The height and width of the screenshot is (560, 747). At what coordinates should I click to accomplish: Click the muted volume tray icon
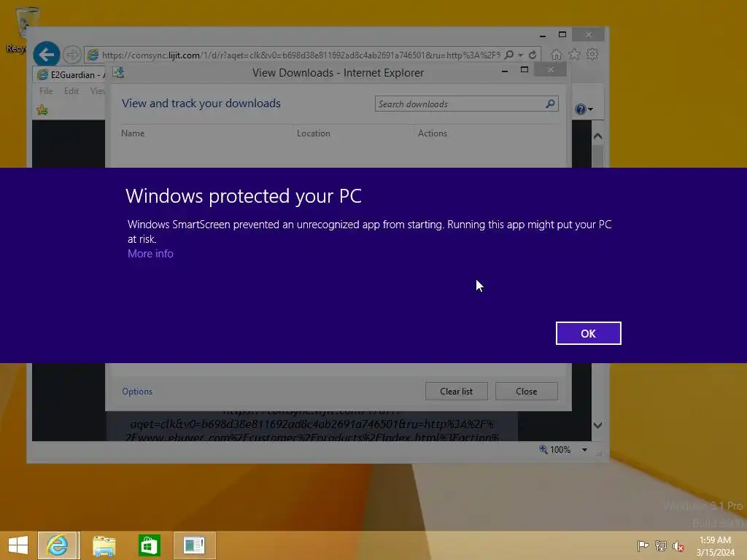678,546
